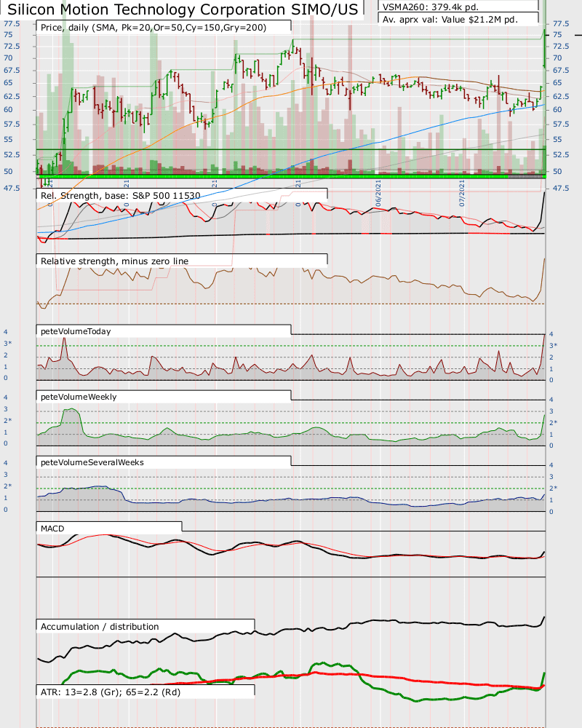Select 3* on peteVolumeToday left axis
This screenshot has width=582, height=728.
point(8,343)
